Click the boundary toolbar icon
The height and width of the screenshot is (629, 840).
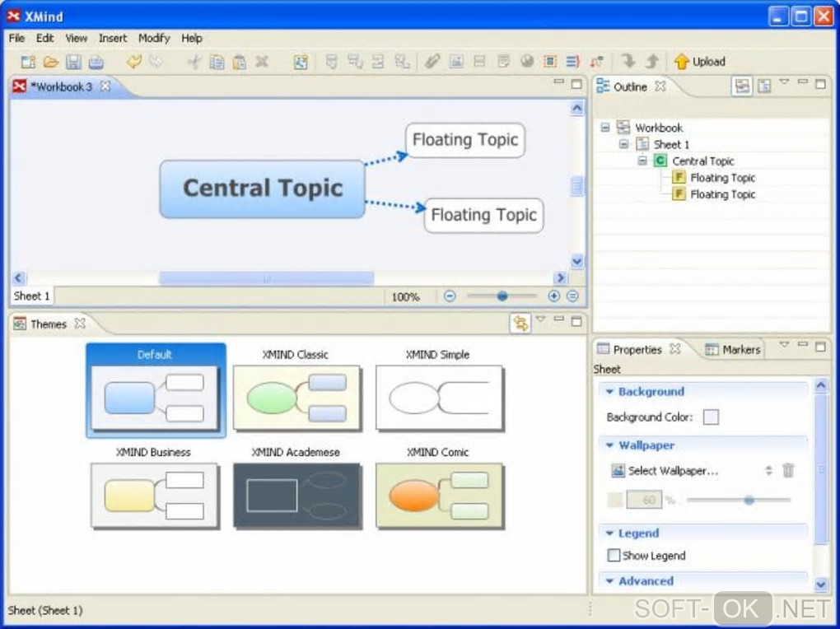tap(550, 62)
